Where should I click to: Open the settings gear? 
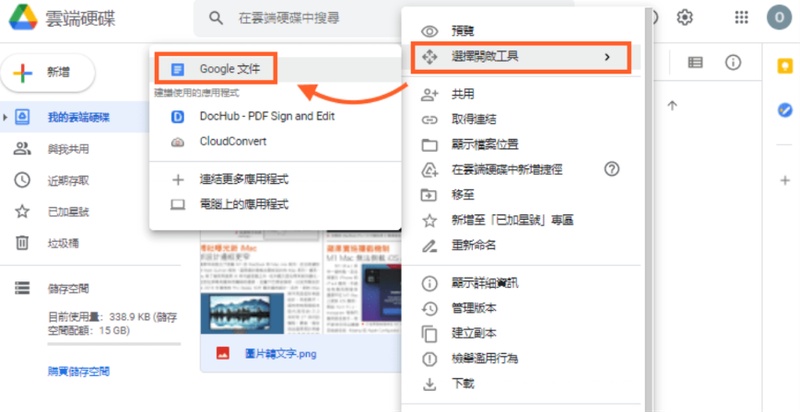(x=684, y=17)
